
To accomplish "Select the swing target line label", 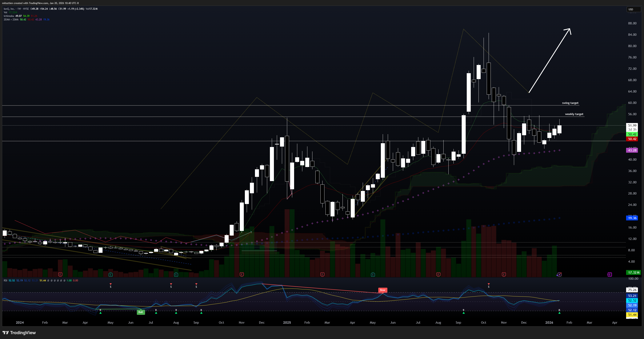I will click(570, 103).
